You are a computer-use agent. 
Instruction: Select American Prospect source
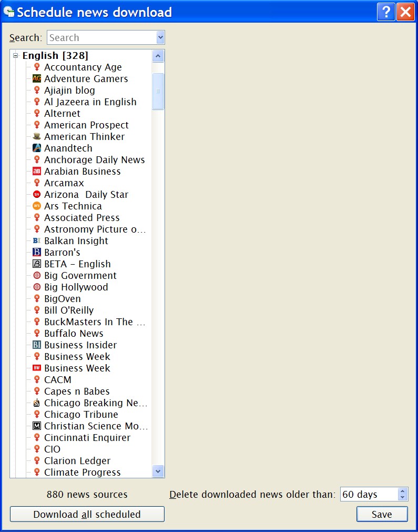tap(86, 125)
